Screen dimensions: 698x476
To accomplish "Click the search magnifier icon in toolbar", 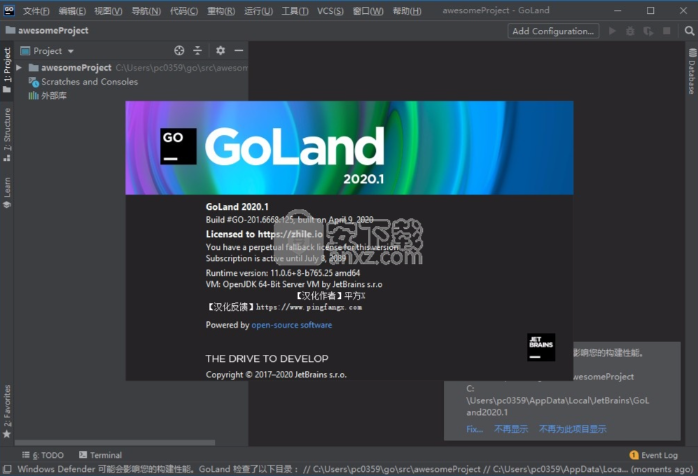I will pyautogui.click(x=686, y=31).
